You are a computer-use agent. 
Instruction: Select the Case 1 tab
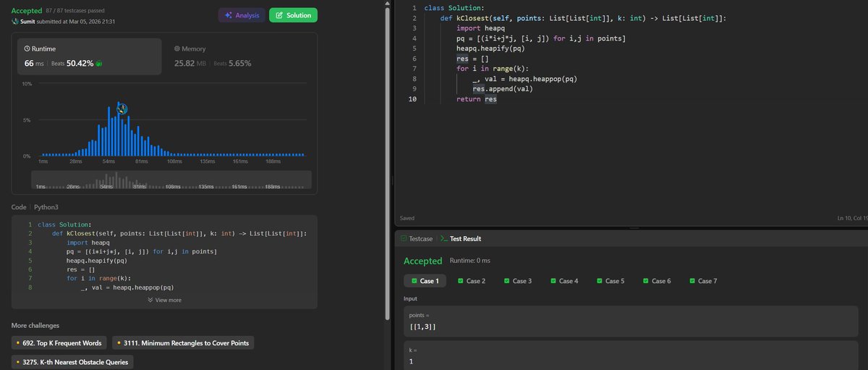pos(425,281)
